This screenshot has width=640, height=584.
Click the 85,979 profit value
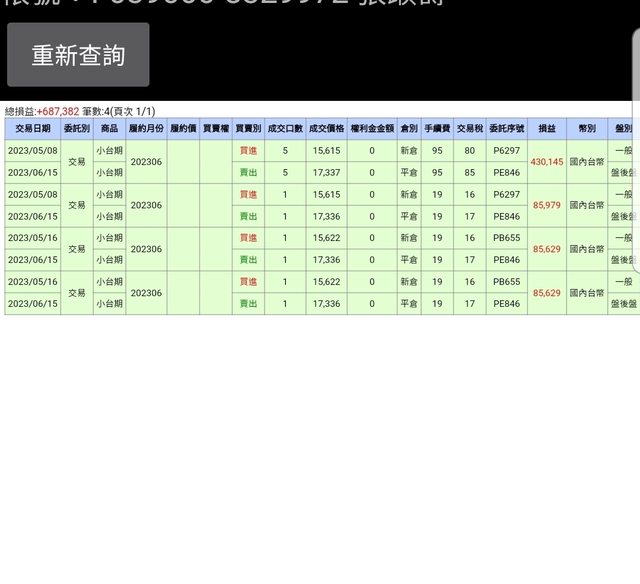(547, 205)
